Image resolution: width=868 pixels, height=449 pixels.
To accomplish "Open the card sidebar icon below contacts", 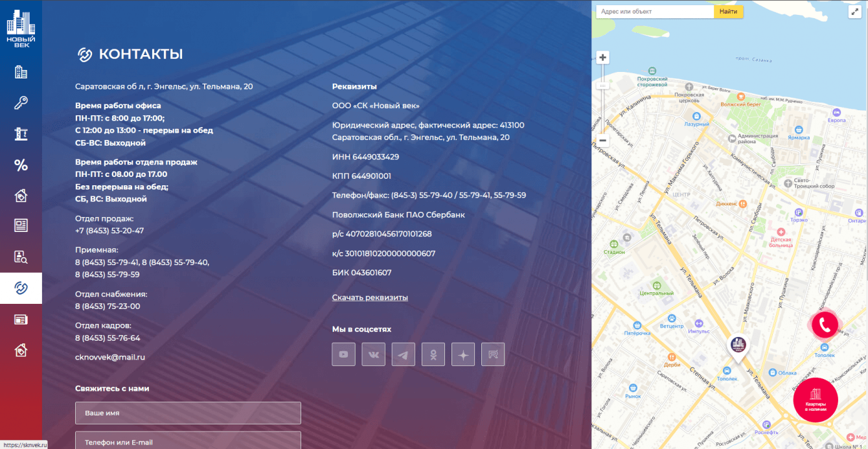I will click(21, 319).
